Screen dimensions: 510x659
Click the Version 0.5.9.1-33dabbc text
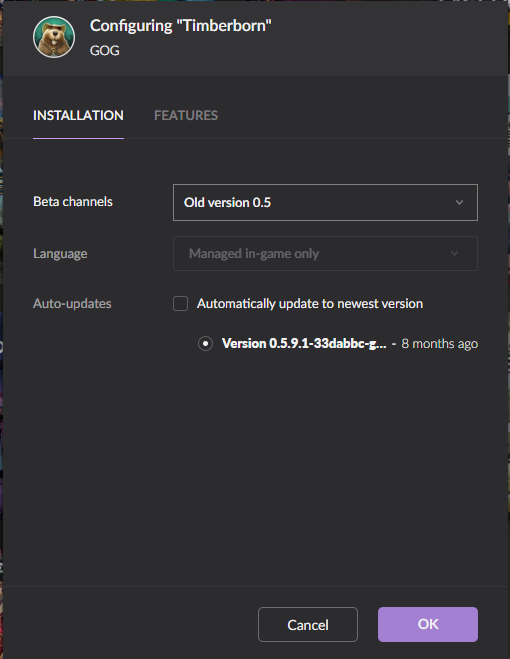point(304,344)
